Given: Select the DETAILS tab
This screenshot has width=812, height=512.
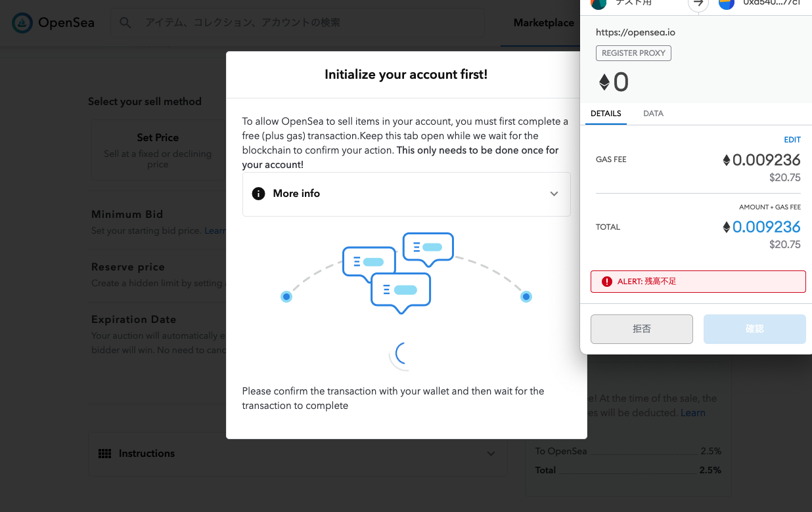Looking at the screenshot, I should coord(606,114).
